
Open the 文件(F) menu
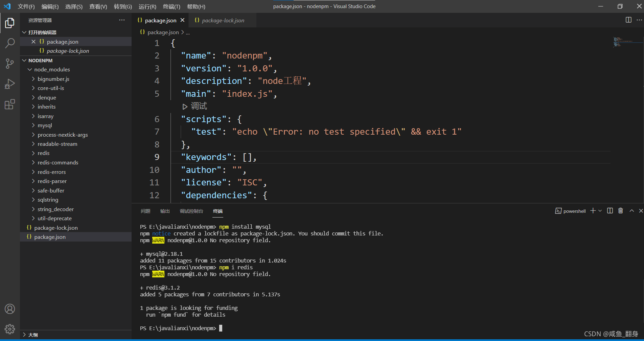click(x=26, y=6)
